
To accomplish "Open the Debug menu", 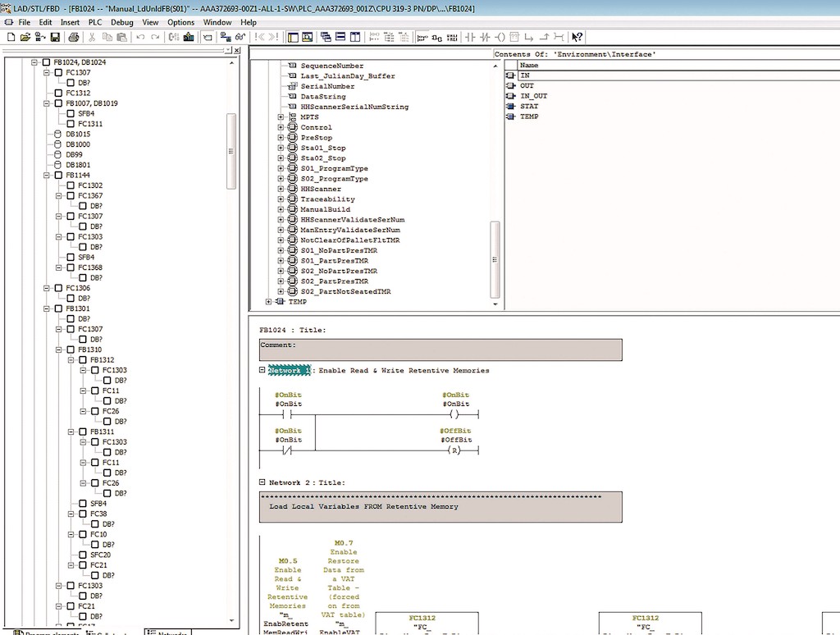I will pyautogui.click(x=121, y=22).
